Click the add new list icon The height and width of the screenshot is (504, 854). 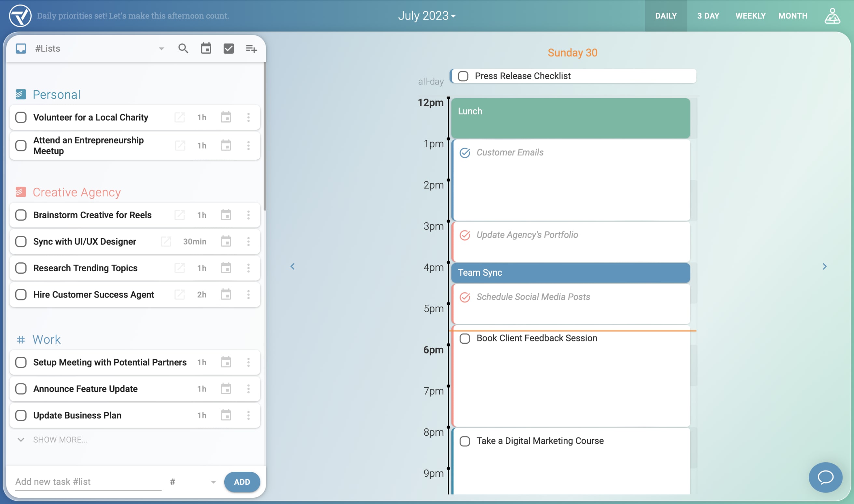[x=251, y=49]
